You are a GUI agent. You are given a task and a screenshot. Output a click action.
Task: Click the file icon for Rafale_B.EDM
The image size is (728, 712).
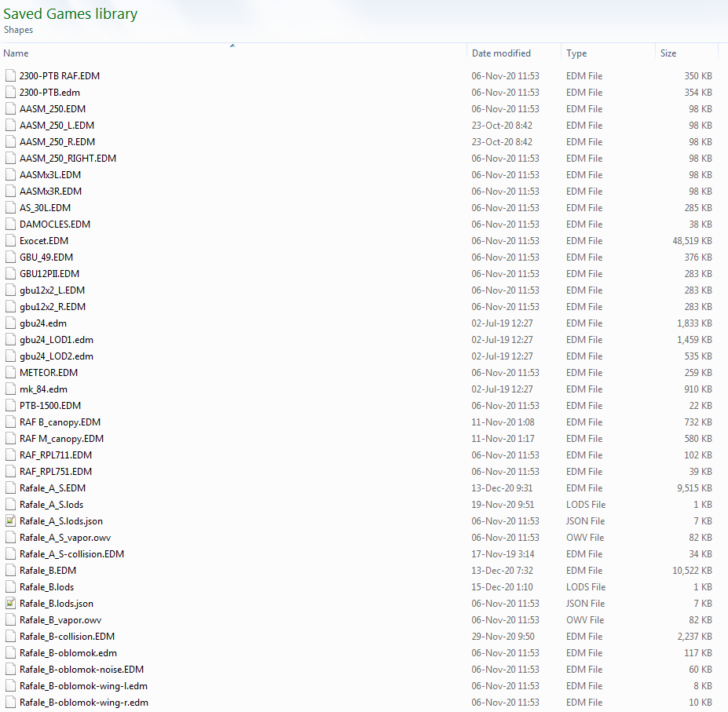point(10,571)
